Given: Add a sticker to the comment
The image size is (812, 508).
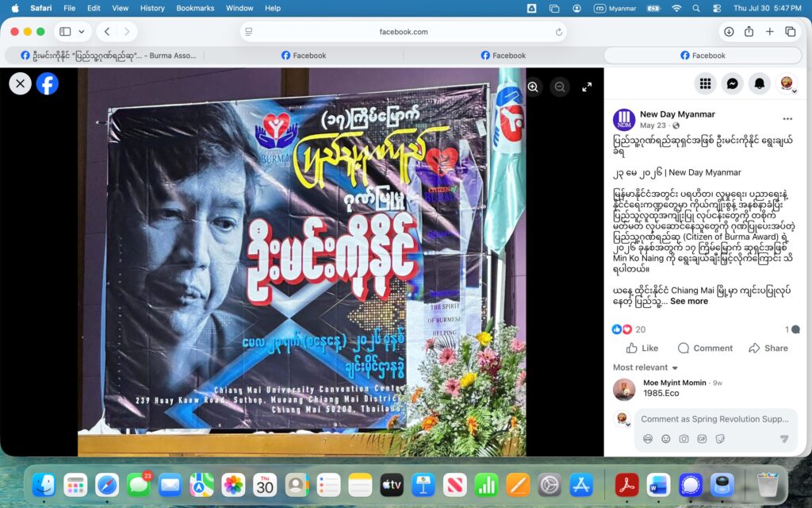Looking at the screenshot, I should [720, 439].
